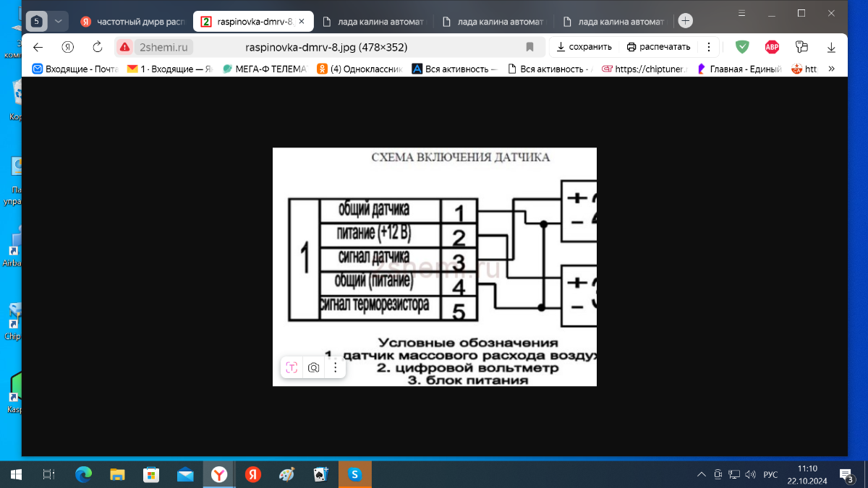Open the Skype taskbar app

coord(354,474)
